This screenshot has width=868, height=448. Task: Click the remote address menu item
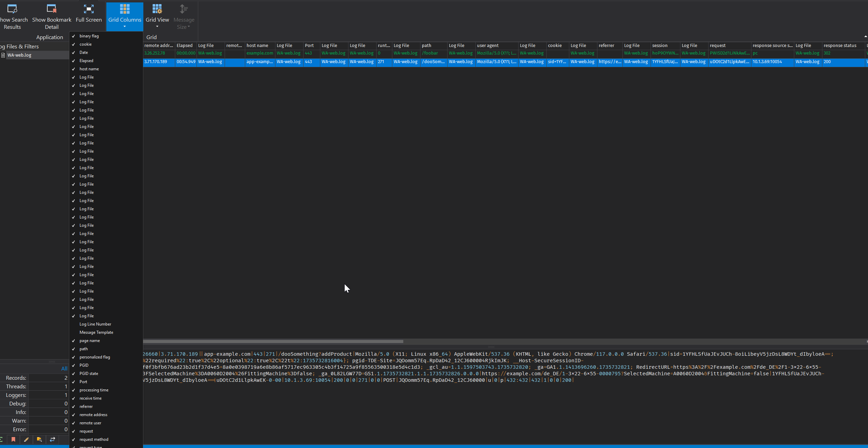(93, 415)
